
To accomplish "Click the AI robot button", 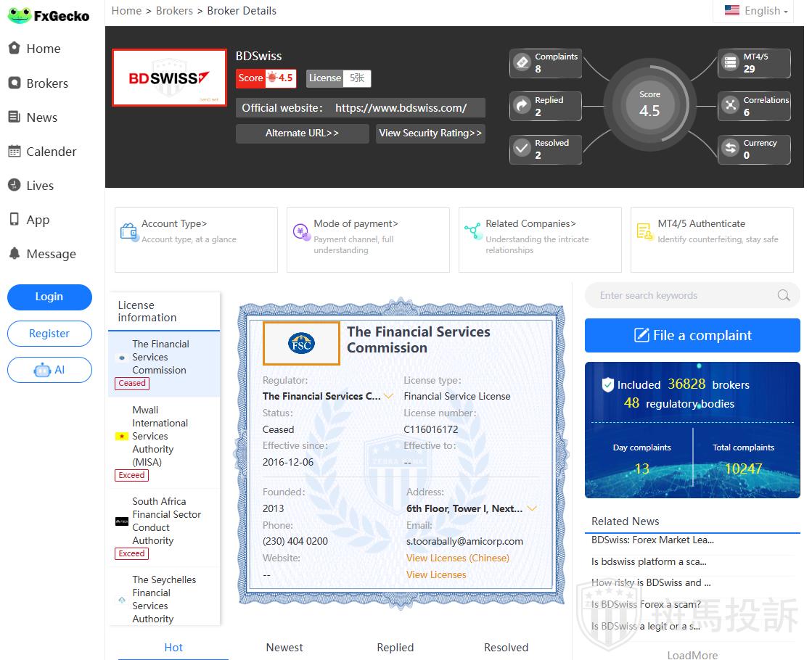I will tap(49, 370).
